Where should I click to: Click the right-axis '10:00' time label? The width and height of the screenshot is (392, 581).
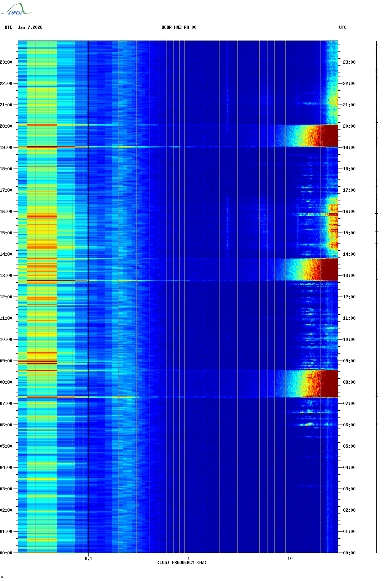coord(349,340)
